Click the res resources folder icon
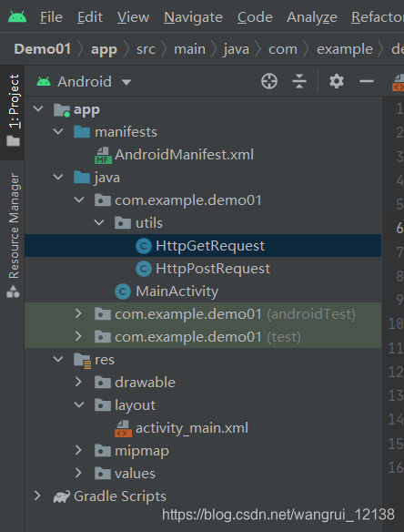Image resolution: width=404 pixels, height=532 pixels. click(x=83, y=361)
